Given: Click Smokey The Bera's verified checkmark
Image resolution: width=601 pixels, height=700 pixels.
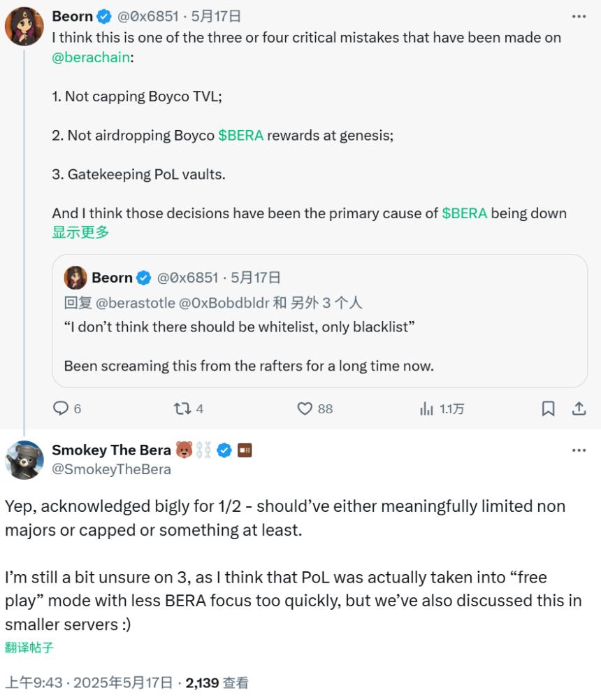Looking at the screenshot, I should point(223,450).
